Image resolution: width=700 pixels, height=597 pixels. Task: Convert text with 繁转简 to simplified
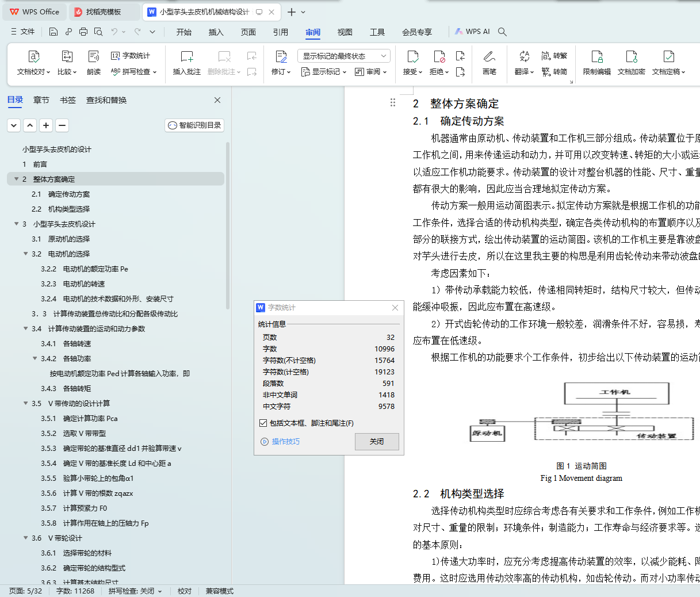tap(554, 72)
